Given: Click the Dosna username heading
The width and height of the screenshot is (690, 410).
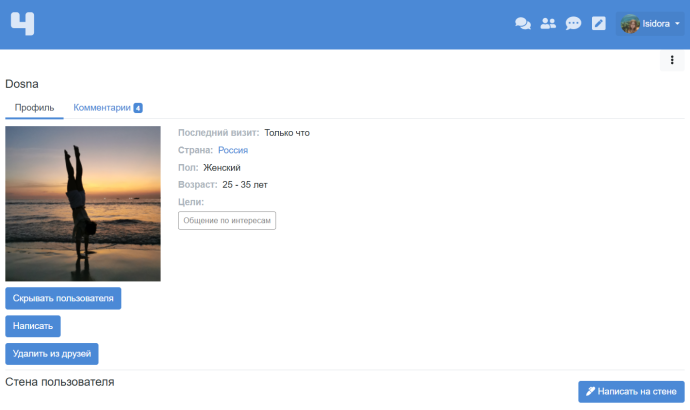Looking at the screenshot, I should 22,85.
